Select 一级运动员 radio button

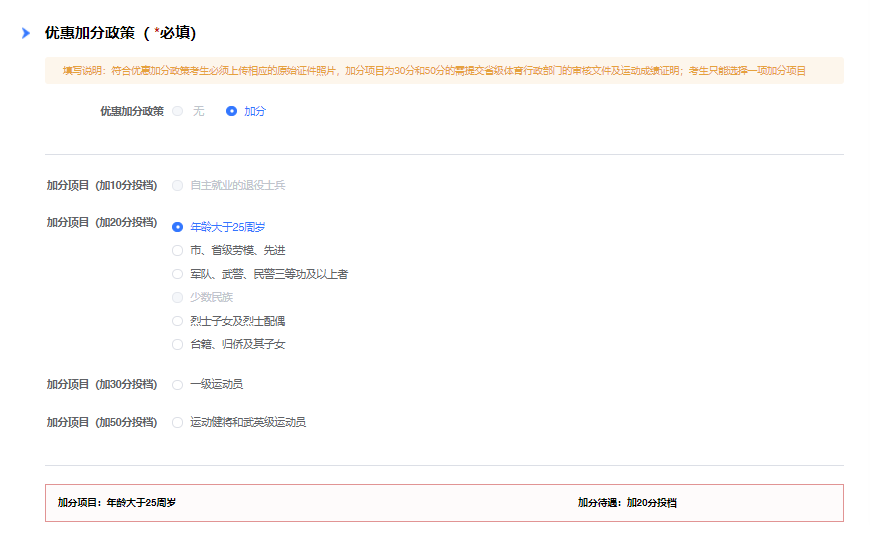click(178, 384)
